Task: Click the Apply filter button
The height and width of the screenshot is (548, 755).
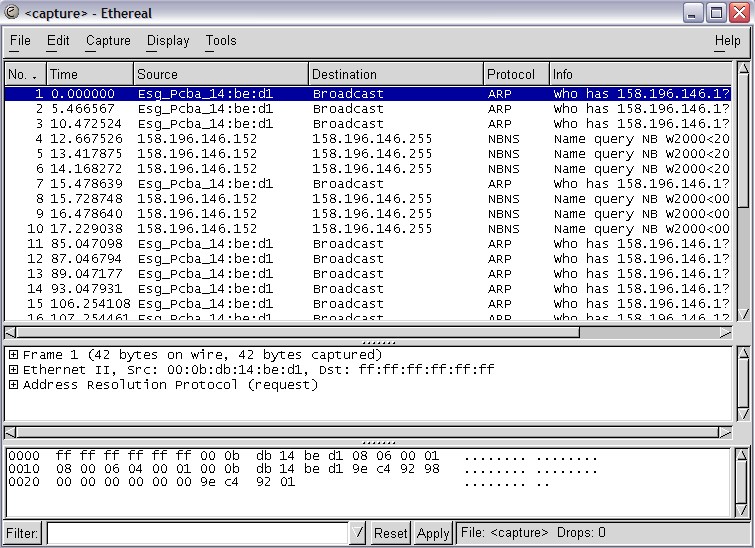Action: [x=433, y=533]
